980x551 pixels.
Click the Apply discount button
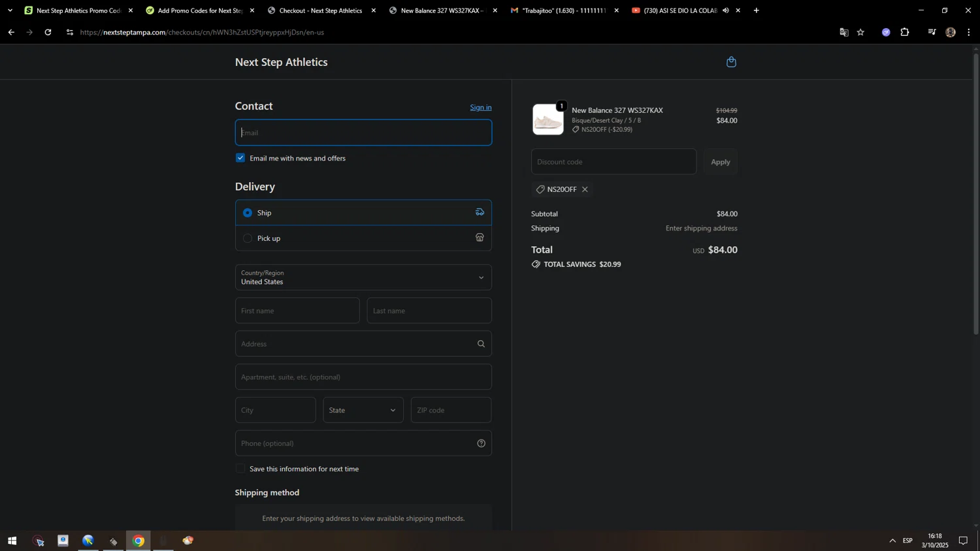(x=721, y=162)
